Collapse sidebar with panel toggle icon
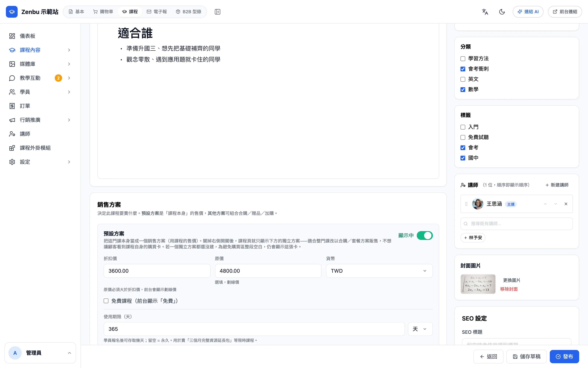This screenshot has height=368, width=588. coord(217,12)
